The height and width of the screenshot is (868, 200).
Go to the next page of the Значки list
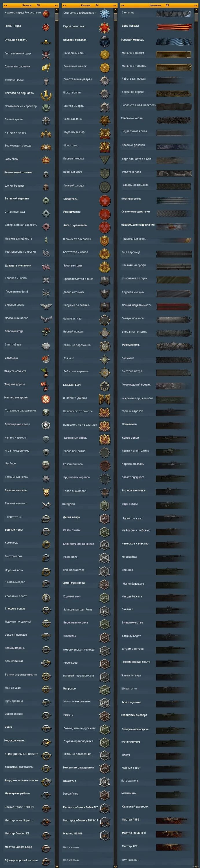[56, 5]
